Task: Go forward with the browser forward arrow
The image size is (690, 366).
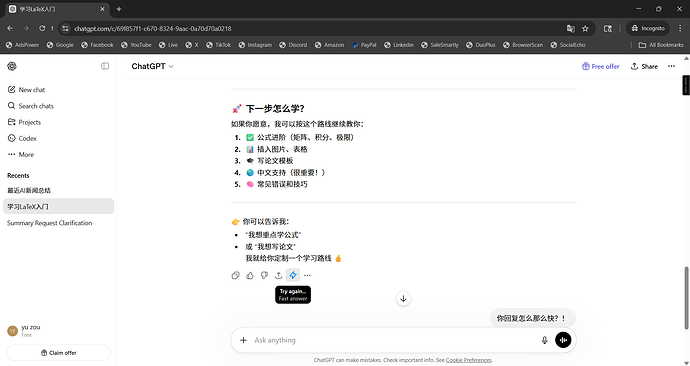Action: 26,28
